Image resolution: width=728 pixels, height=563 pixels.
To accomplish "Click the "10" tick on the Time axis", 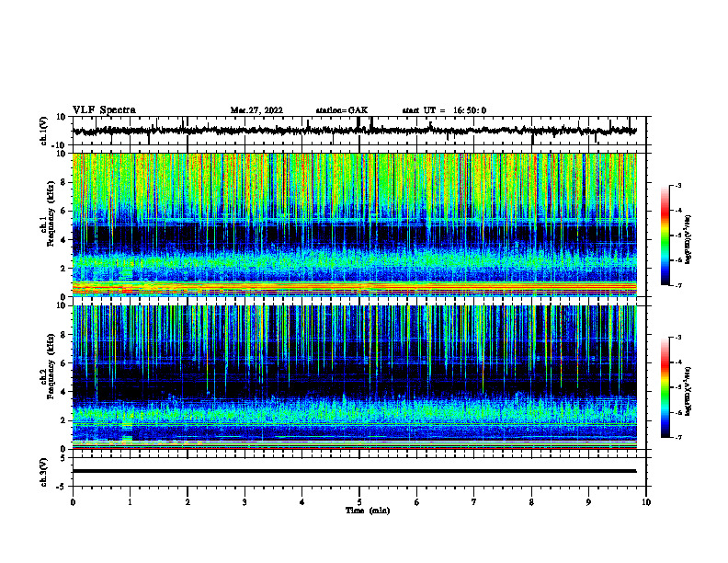I will point(646,502).
